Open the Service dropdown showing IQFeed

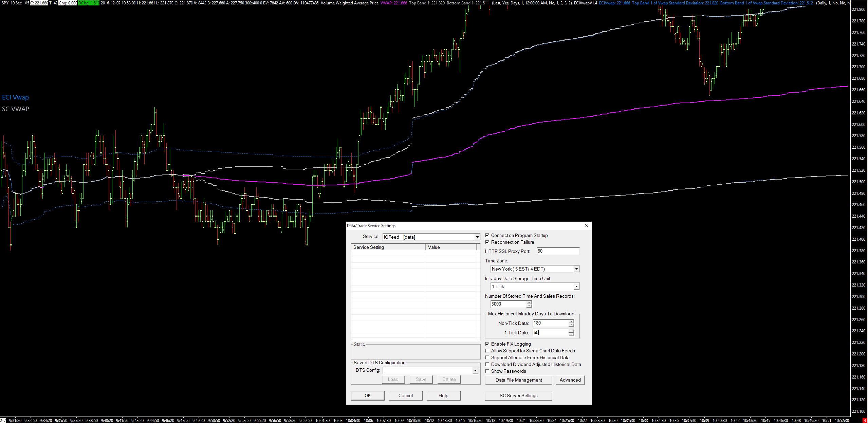pyautogui.click(x=477, y=237)
